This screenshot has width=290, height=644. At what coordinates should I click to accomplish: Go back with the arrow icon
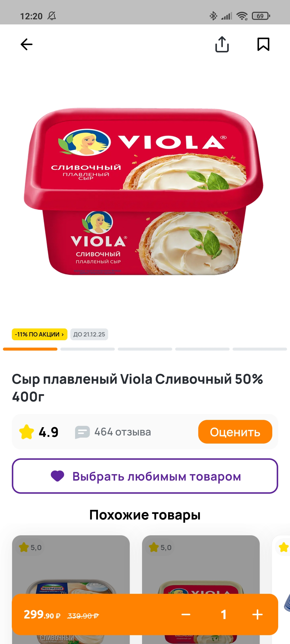[27, 44]
